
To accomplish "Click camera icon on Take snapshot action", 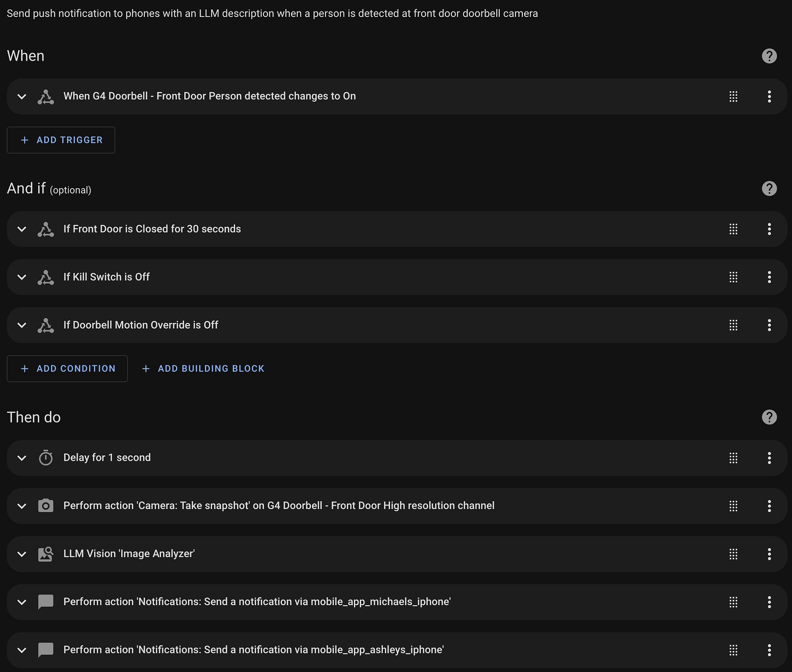I will tap(45, 506).
